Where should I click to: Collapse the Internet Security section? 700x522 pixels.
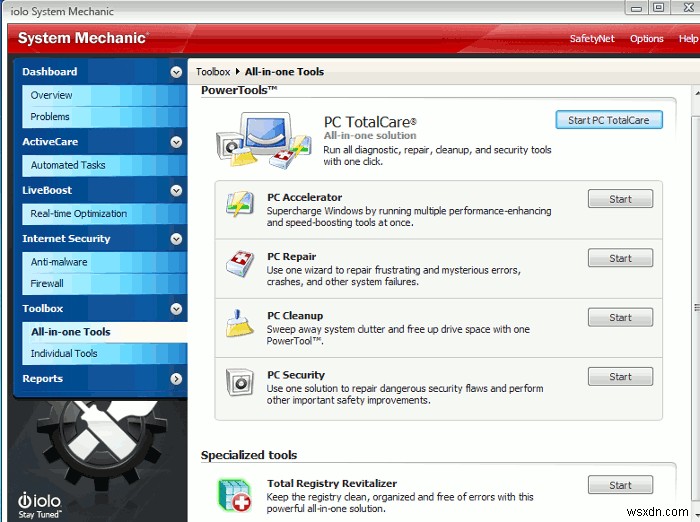point(176,239)
